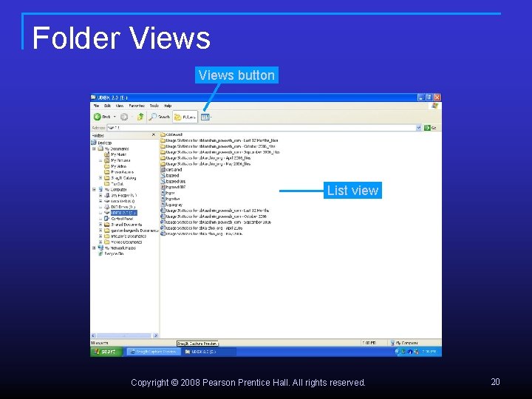The width and height of the screenshot is (532, 399).
Task: Toggle the Folders pane toolbar button
Action: 185,117
